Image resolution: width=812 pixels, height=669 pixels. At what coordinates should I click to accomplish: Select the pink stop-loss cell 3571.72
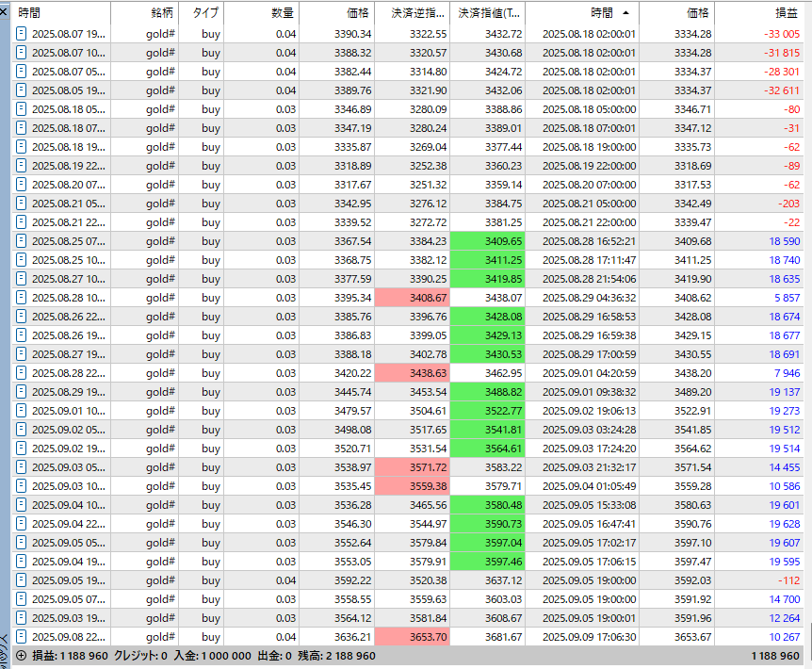click(413, 467)
